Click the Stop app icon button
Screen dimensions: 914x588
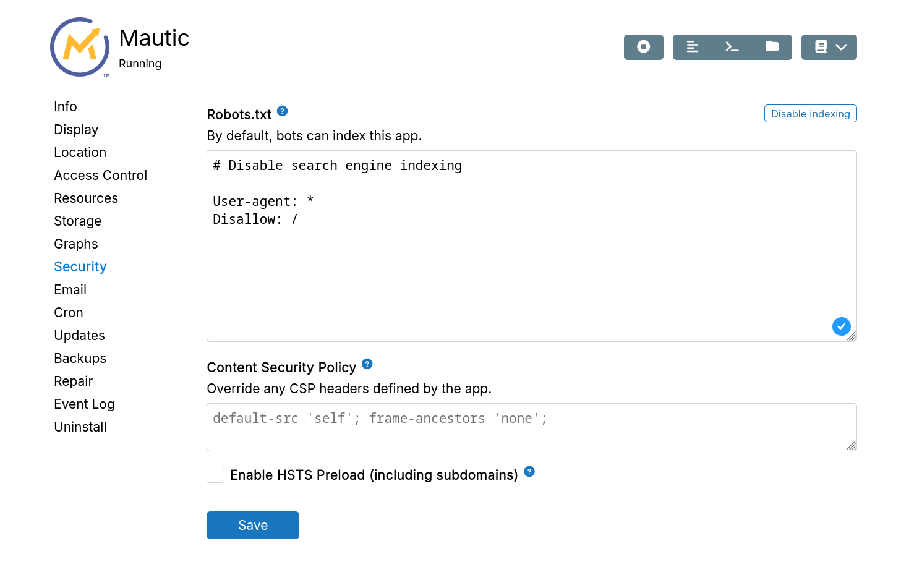[x=643, y=47]
